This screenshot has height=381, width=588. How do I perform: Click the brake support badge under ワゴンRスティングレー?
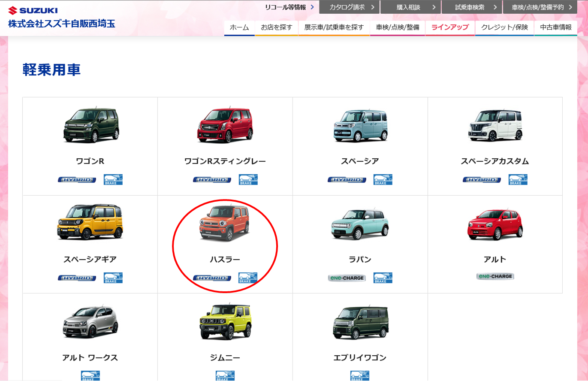click(x=248, y=179)
